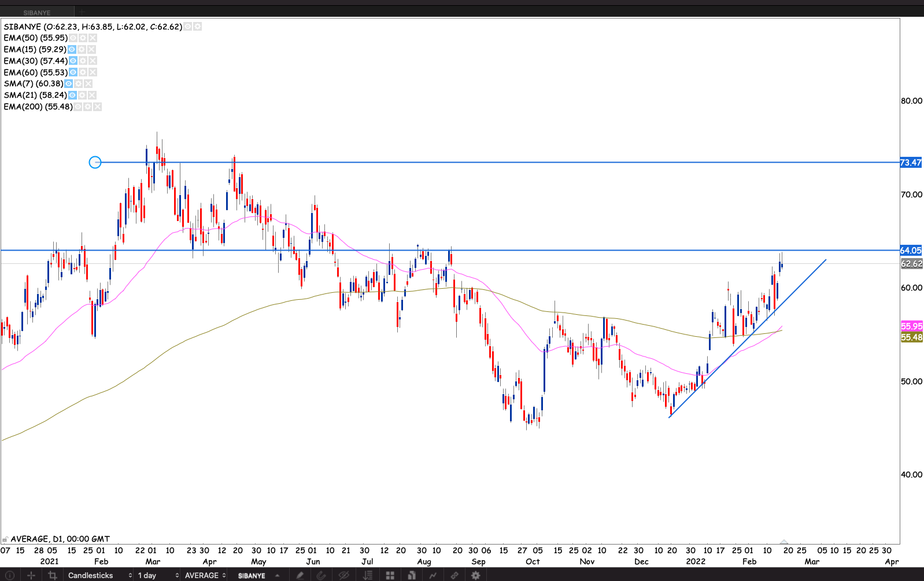
Task: Expand the AVERAGE price type dropdown
Action: (205, 575)
